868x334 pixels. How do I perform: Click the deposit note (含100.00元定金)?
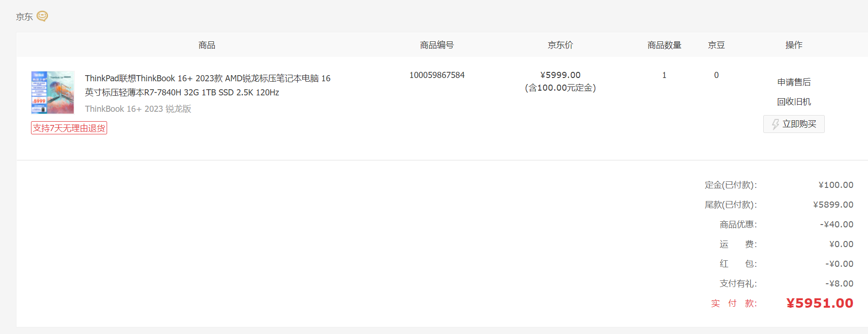point(560,88)
